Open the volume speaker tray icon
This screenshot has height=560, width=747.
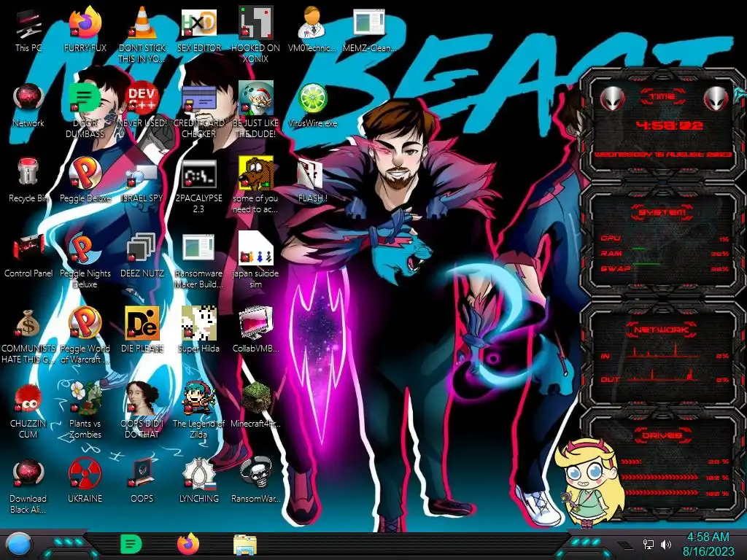tap(666, 544)
